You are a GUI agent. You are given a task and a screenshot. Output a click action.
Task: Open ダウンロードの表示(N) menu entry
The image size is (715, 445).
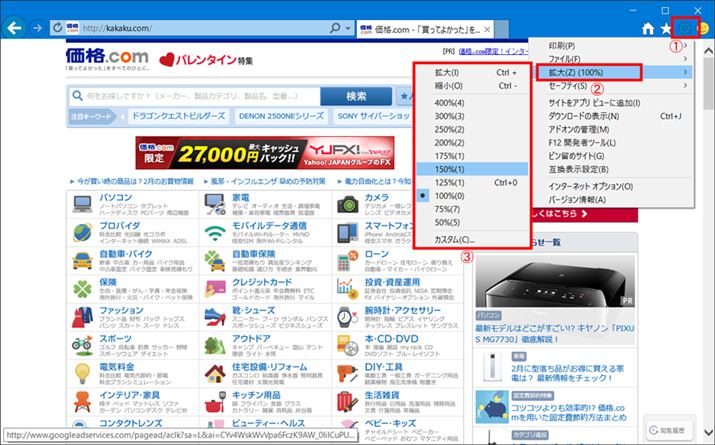click(612, 116)
